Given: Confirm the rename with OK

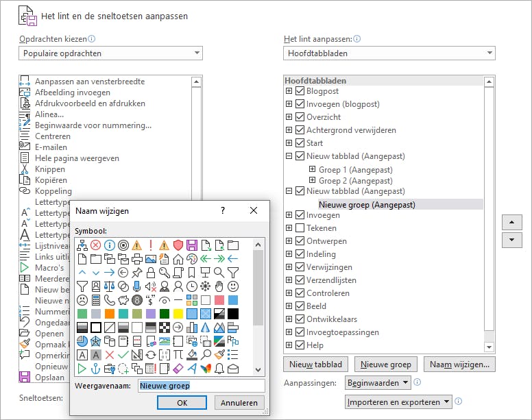Looking at the screenshot, I should [182, 403].
